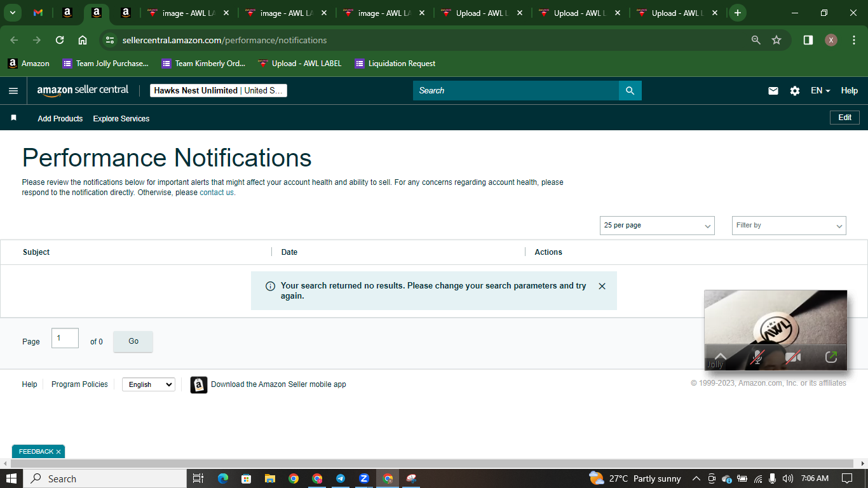Open the Chrome tab search chevron
This screenshot has width=868, height=488.
(12, 13)
